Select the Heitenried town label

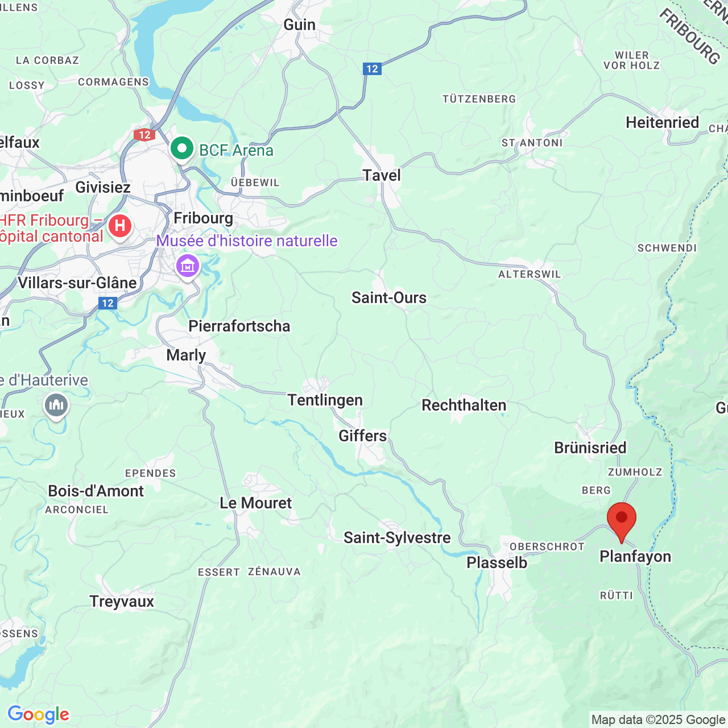pyautogui.click(x=663, y=122)
